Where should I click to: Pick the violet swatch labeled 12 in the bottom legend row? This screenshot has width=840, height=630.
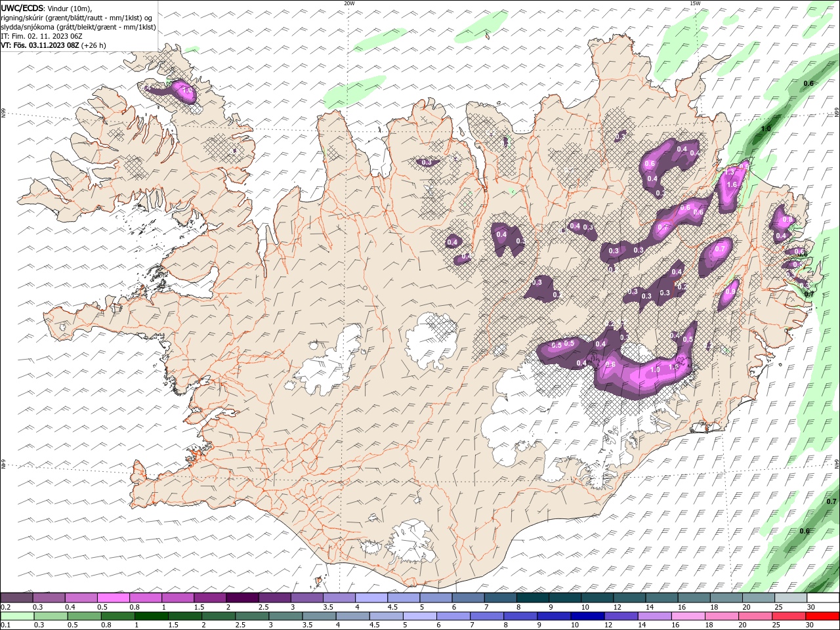(620, 616)
